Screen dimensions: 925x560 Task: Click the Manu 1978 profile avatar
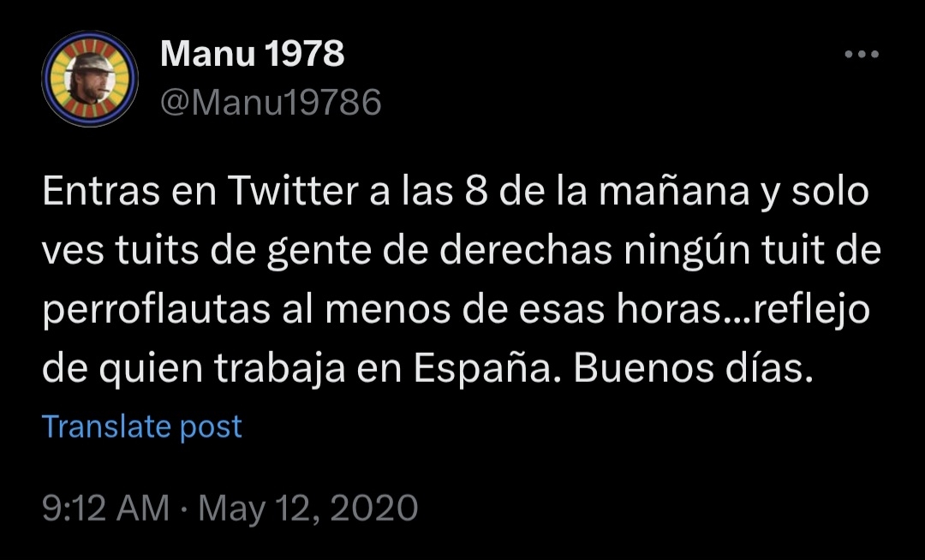tap(90, 79)
